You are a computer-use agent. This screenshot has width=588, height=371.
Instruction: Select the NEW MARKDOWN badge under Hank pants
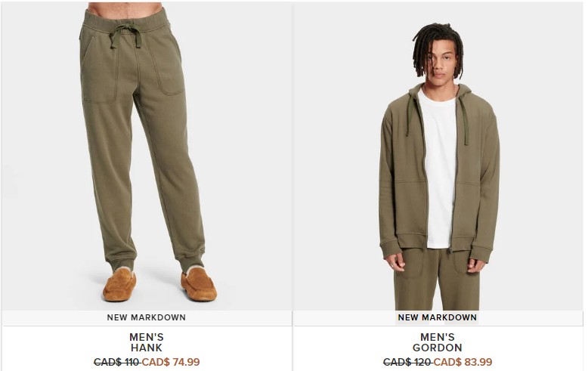pyautogui.click(x=147, y=317)
